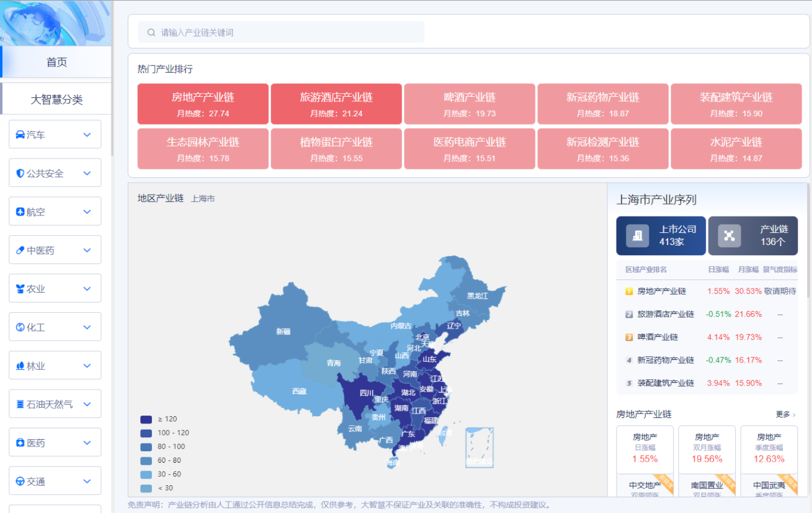Open the 医药电商产业链 tile
Viewport: 812px width, 513px height.
pyautogui.click(x=470, y=149)
